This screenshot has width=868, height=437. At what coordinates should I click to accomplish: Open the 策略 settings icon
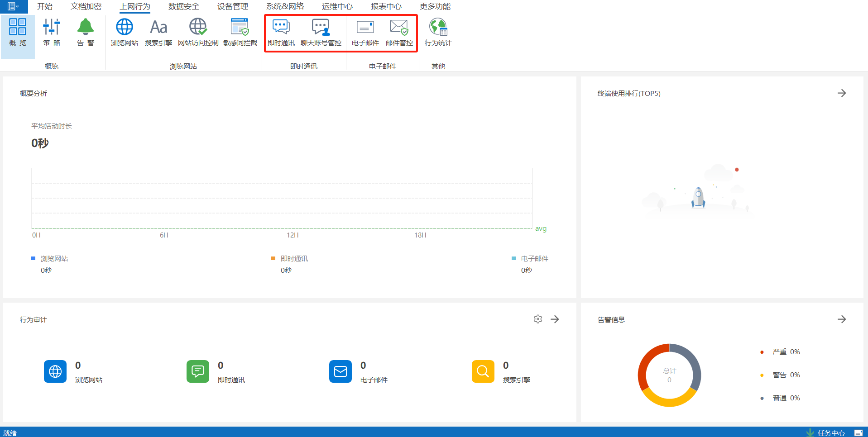point(52,32)
